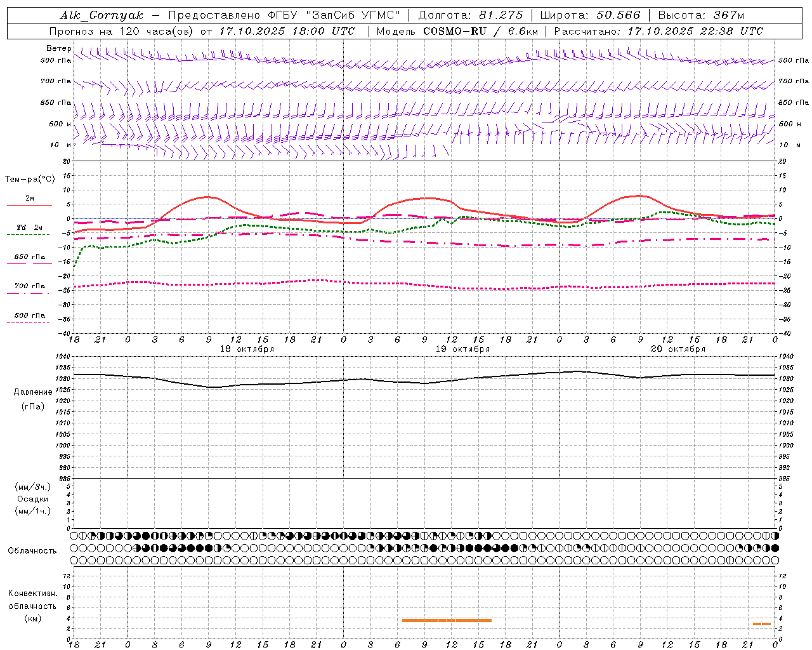Click the '1000' value on left pressure axis
812x650 pixels.
point(62,446)
